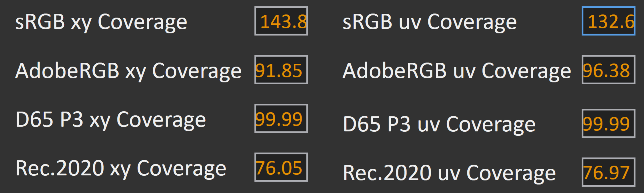The height and width of the screenshot is (193, 644).
Task: Click the field displaying 76.97
Action: coord(608,172)
